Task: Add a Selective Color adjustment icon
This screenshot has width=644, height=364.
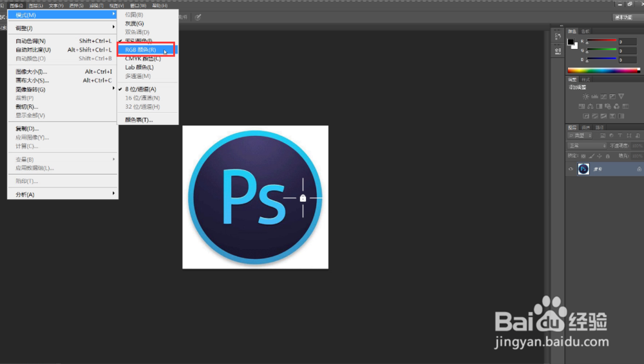Action: coord(612,116)
